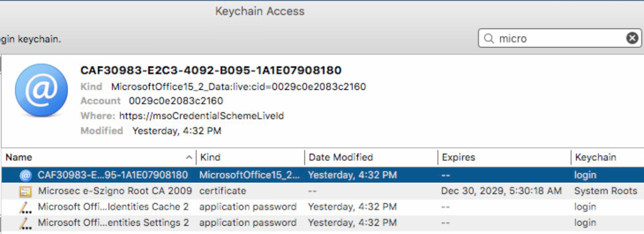Sort by the Name column header

tap(92, 158)
